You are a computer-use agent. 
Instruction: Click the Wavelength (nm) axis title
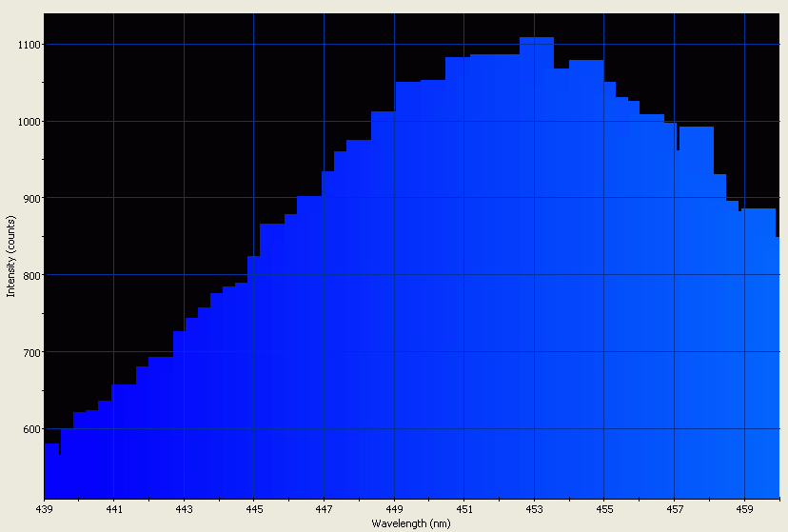coord(411,524)
